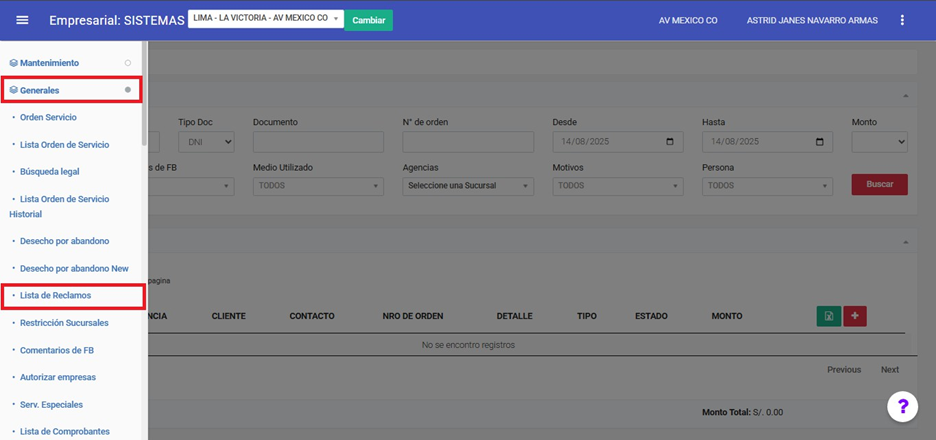This screenshot has width=936, height=440.
Task: Click the green Cambiar button
Action: coord(368,20)
